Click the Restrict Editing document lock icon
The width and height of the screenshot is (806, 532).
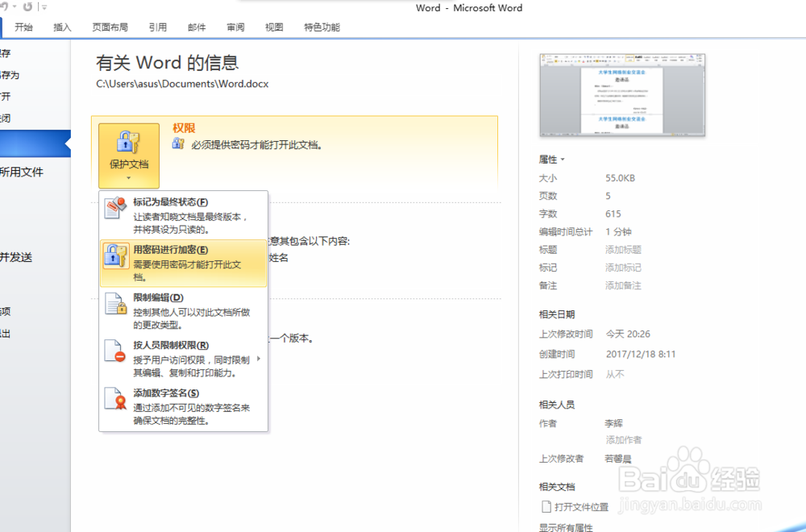(x=115, y=303)
